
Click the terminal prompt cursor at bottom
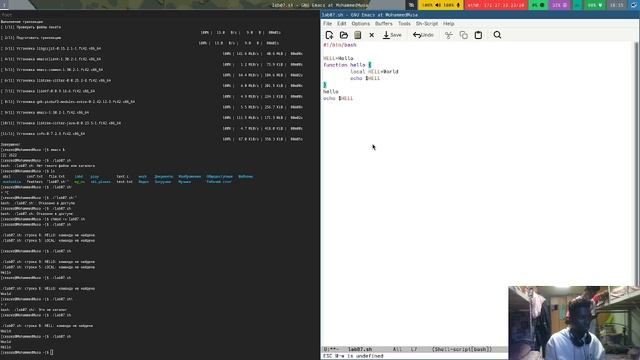pos(51,352)
